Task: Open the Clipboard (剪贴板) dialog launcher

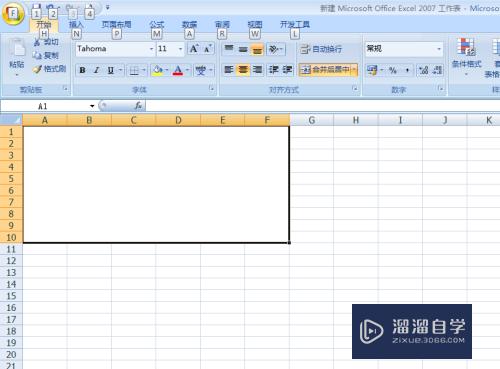Action: click(x=65, y=89)
